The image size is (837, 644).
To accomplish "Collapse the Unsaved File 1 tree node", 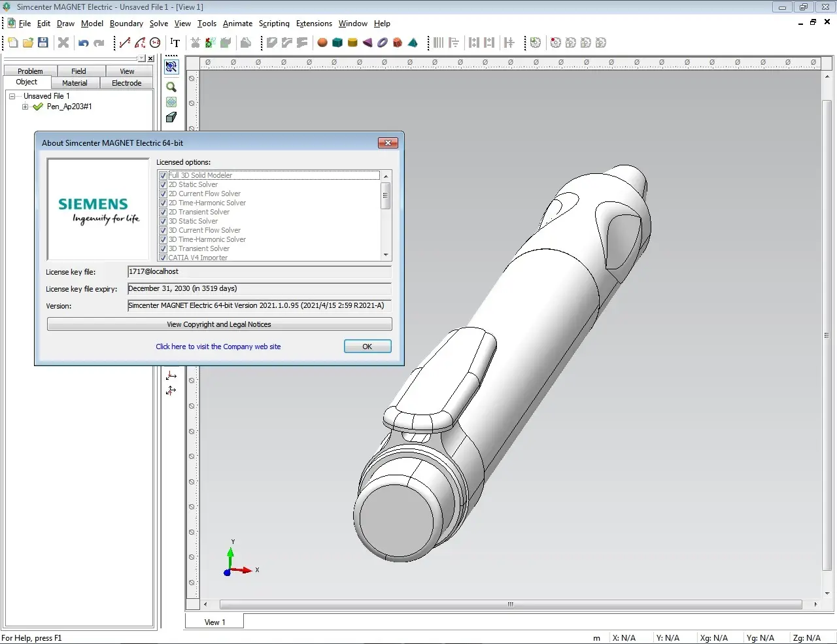I will tap(12, 96).
